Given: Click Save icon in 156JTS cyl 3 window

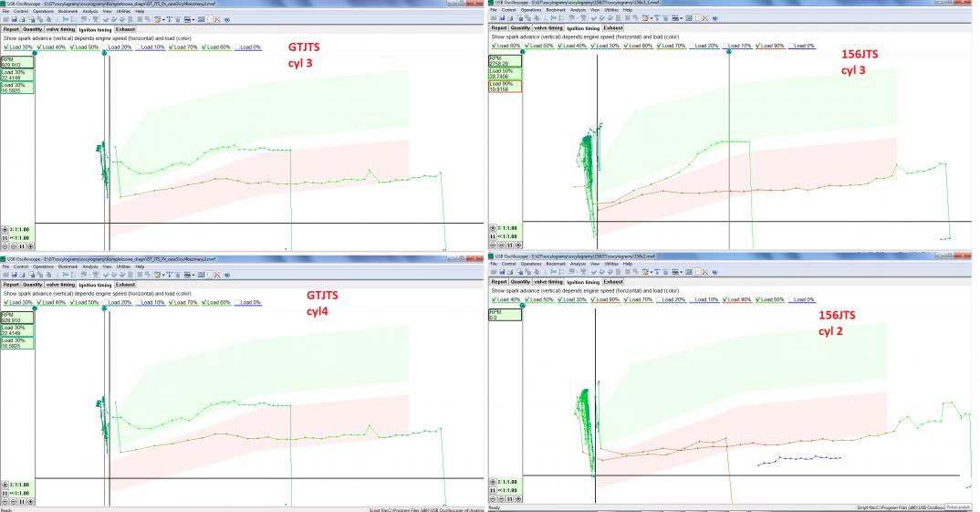Looking at the screenshot, I should (x=502, y=18).
